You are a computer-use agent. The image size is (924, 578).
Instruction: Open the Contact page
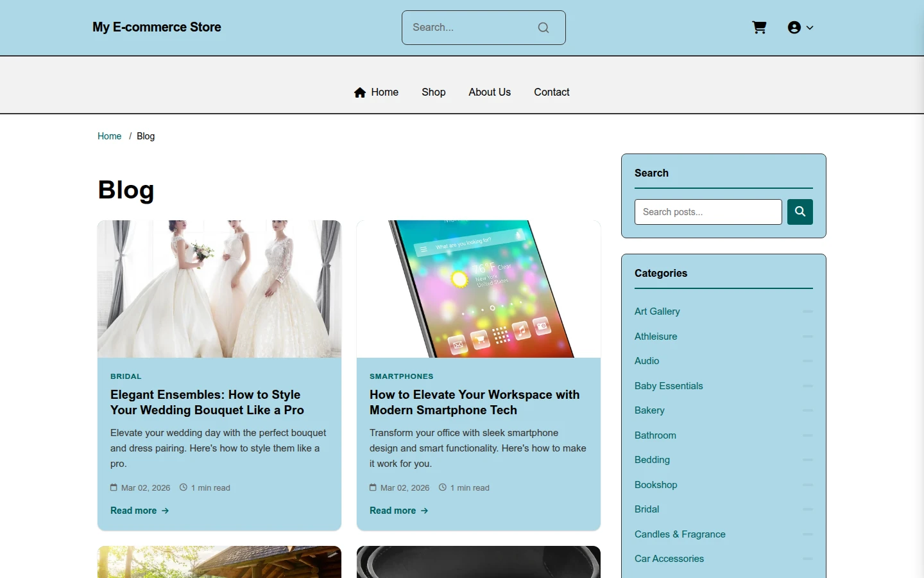(552, 92)
